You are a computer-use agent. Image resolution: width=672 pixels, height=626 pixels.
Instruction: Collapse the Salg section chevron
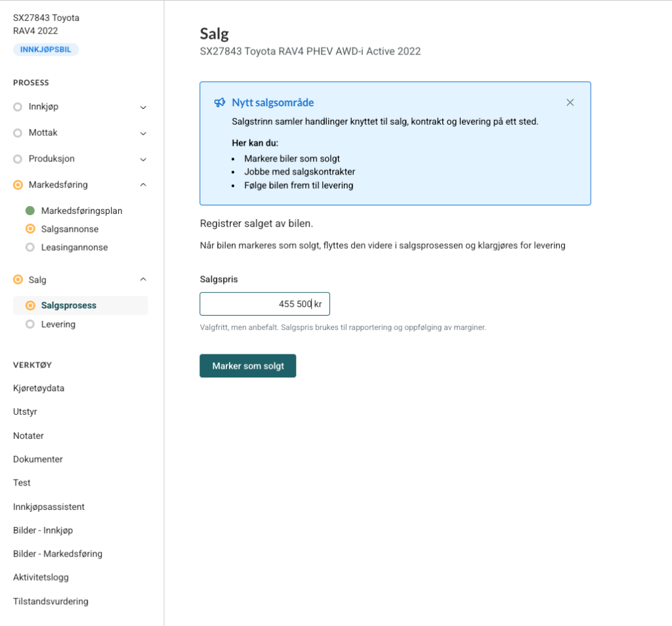(143, 280)
